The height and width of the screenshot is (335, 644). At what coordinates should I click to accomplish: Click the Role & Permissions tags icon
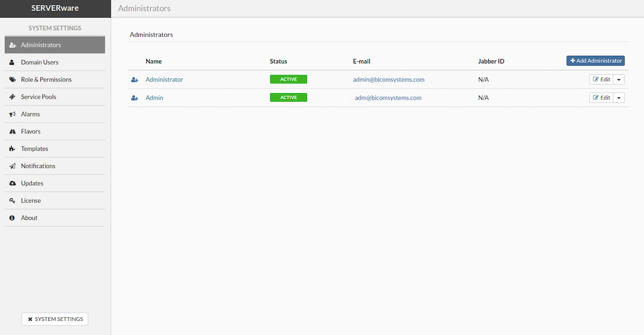13,79
